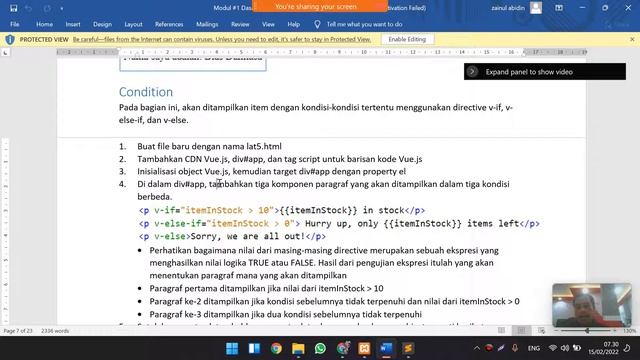
Task: Open WhatsApp from taskbar
Action: [x=320, y=348]
